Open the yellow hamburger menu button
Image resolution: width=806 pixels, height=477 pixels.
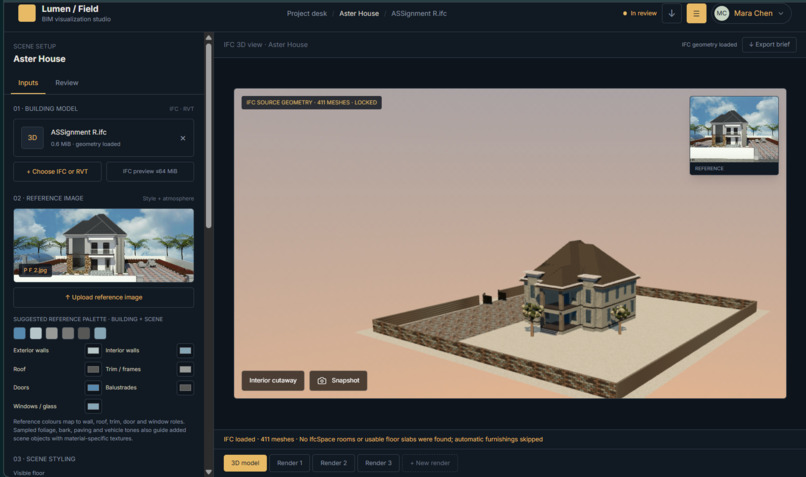tap(696, 13)
